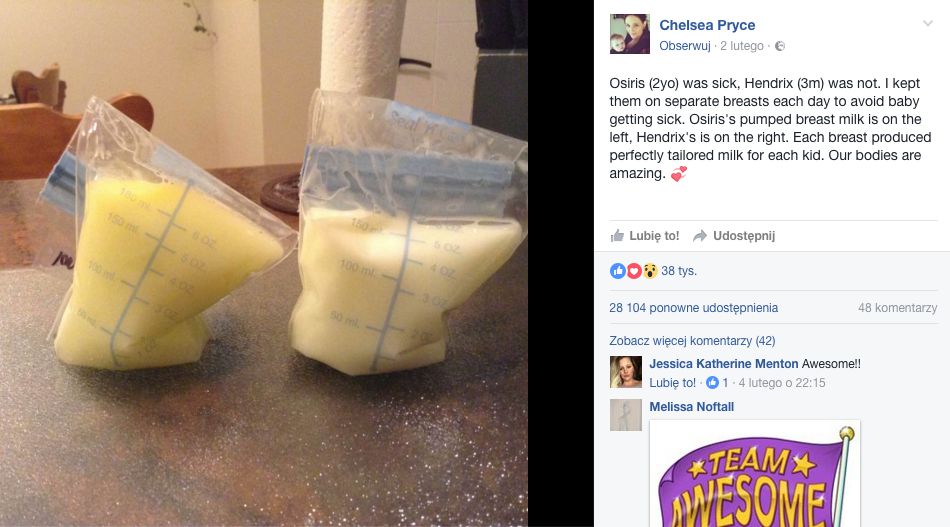Expand Zobacz więcej komentarzy (42)
The height and width of the screenshot is (527, 950).
tap(692, 340)
